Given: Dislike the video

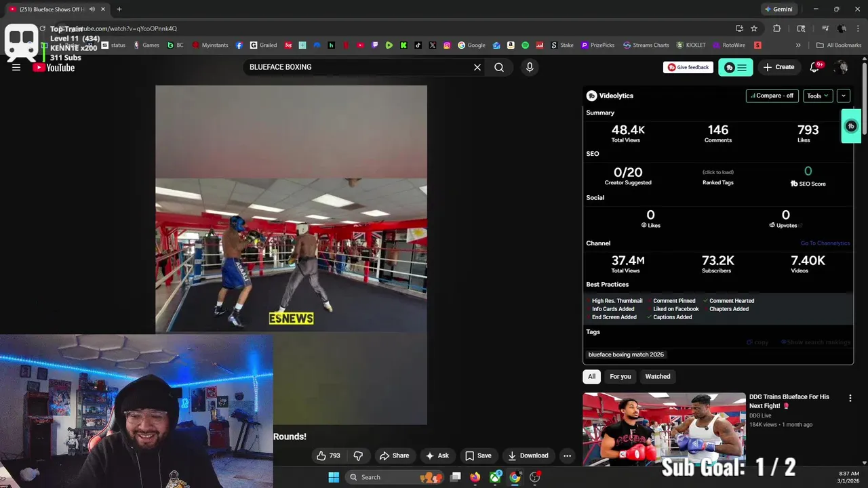Looking at the screenshot, I should 358,455.
